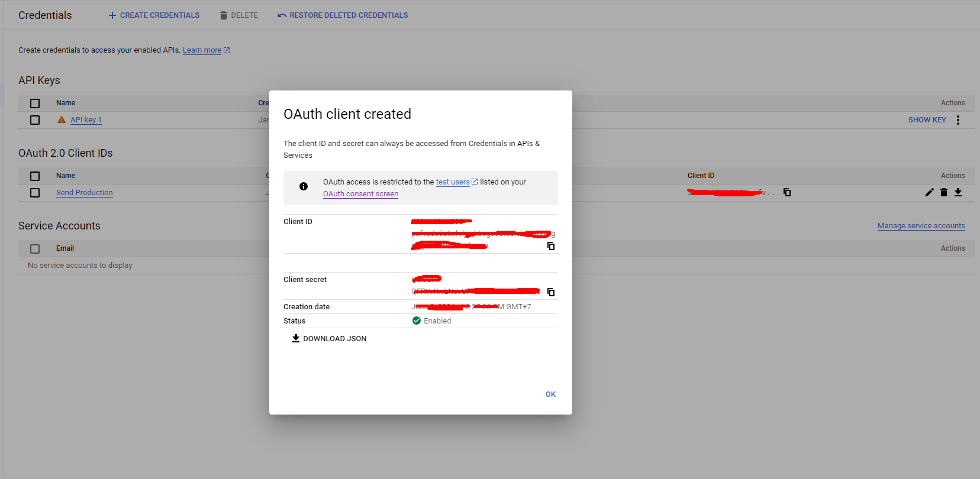Click the Status label in the dialog
The image size is (980, 479).
coord(295,321)
